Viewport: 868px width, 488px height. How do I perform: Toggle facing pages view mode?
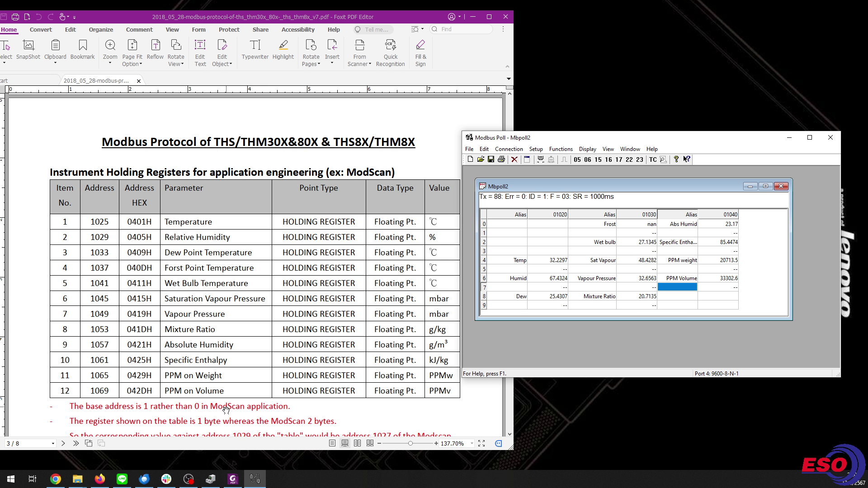tap(357, 443)
